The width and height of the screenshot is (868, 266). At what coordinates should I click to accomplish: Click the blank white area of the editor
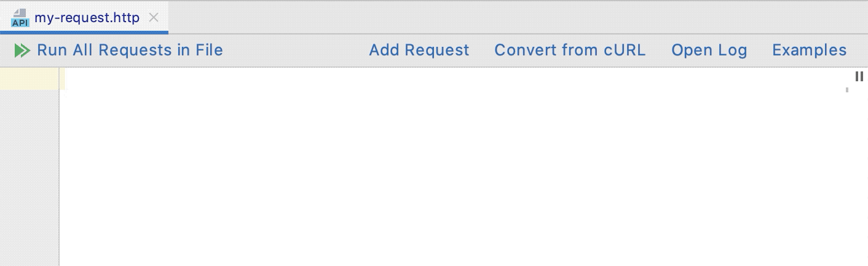tap(455, 179)
